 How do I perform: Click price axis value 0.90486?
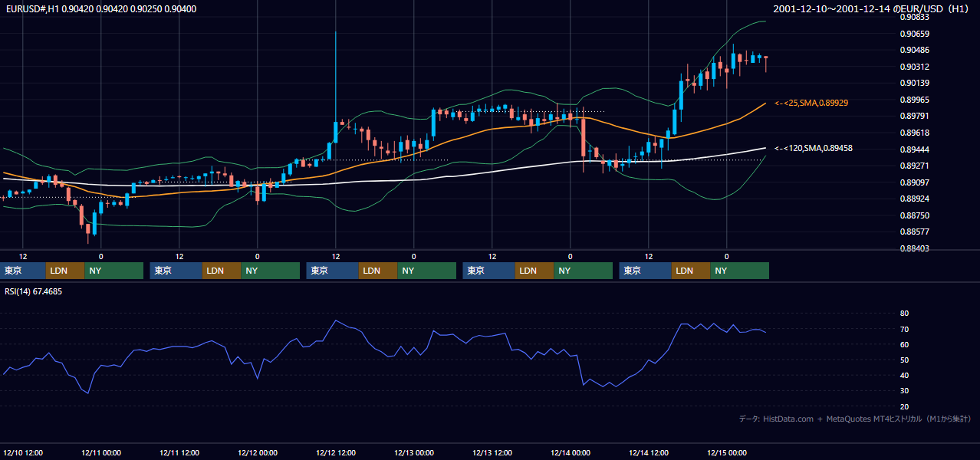914,50
